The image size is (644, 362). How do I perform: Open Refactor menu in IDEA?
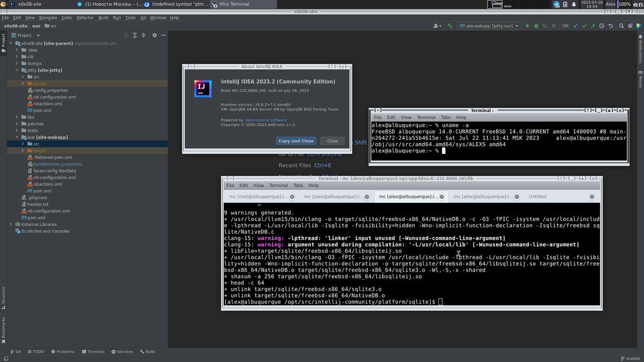(x=85, y=18)
